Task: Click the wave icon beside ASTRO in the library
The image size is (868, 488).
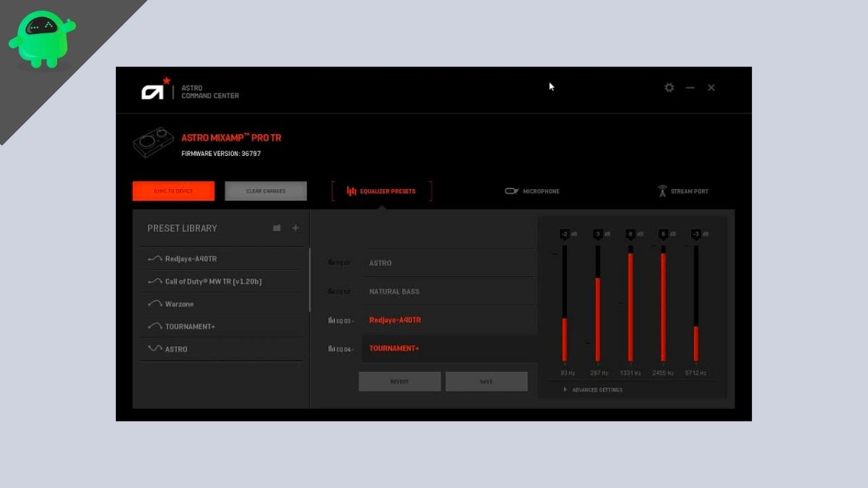Action: click(x=155, y=348)
